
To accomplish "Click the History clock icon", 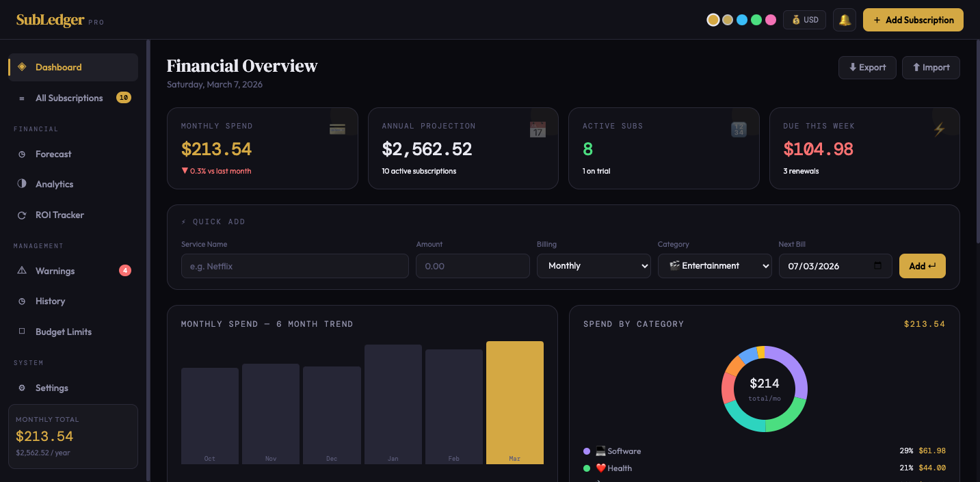I will [x=23, y=301].
